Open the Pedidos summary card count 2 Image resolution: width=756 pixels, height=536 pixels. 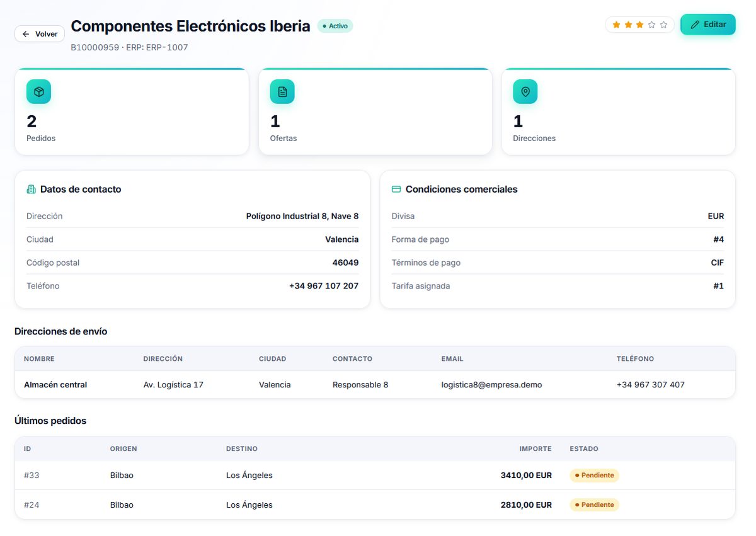tap(31, 121)
